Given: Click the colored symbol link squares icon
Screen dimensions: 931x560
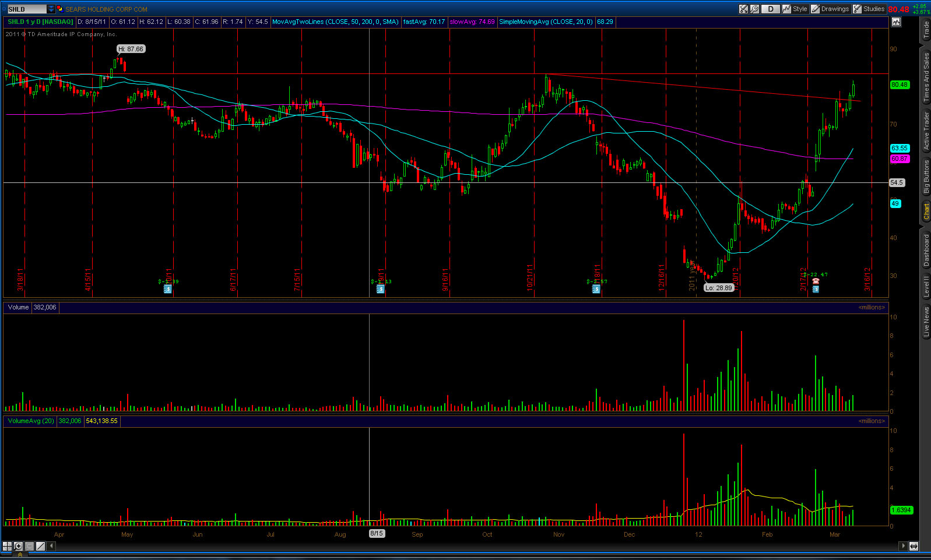Looking at the screenshot, I should 59,9.
